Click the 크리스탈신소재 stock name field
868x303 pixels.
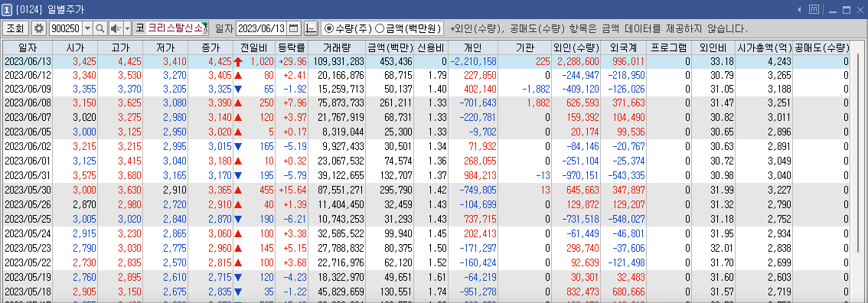[177, 28]
